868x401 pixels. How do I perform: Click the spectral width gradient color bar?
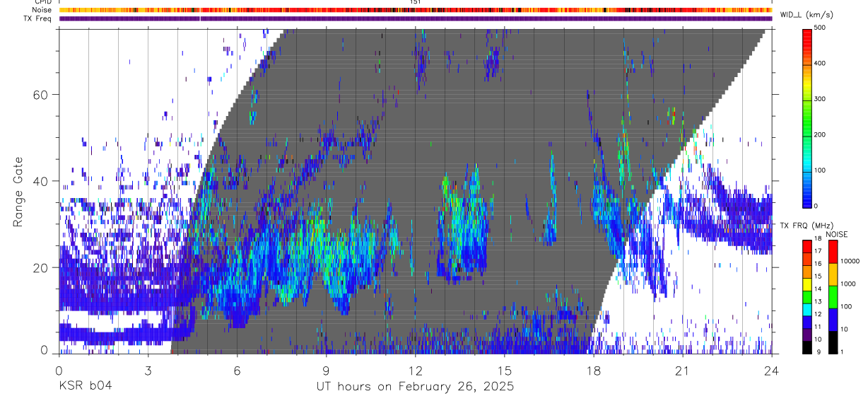(809, 117)
